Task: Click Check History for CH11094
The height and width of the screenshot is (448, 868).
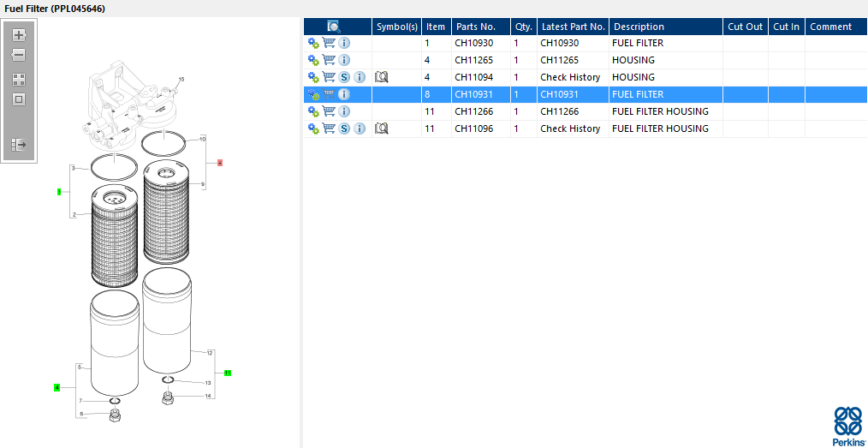Action: [570, 77]
